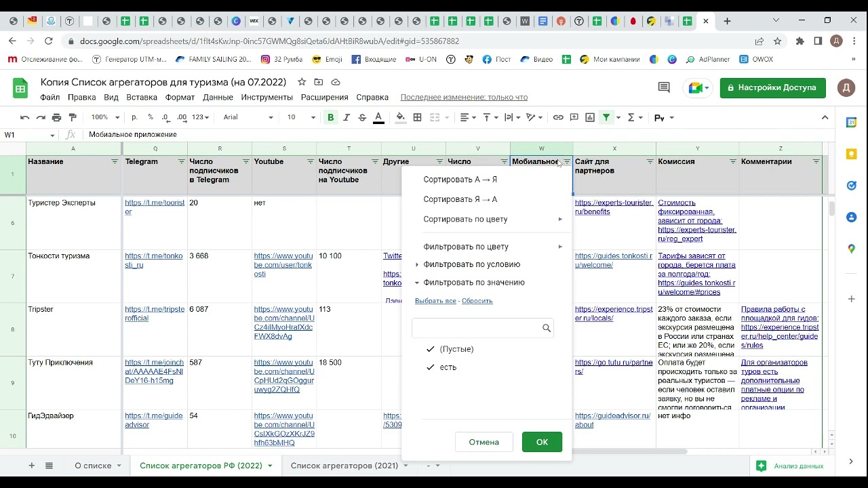The height and width of the screenshot is (488, 868).
Task: Open vertical align options
Action: click(x=490, y=117)
